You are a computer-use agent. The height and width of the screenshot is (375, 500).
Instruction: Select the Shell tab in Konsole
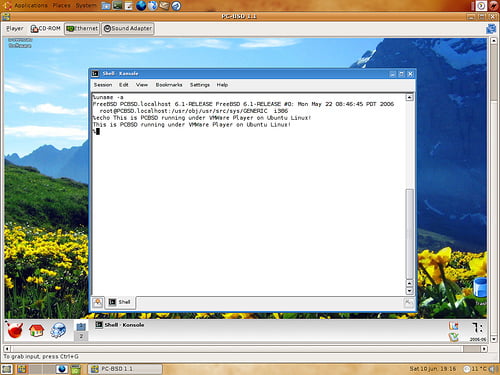[x=120, y=302]
